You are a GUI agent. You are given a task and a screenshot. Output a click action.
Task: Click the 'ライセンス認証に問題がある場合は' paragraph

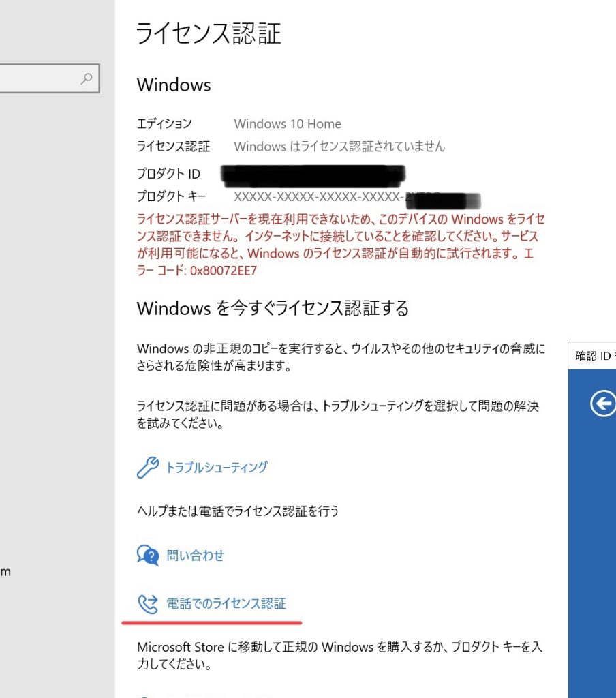[338, 414]
